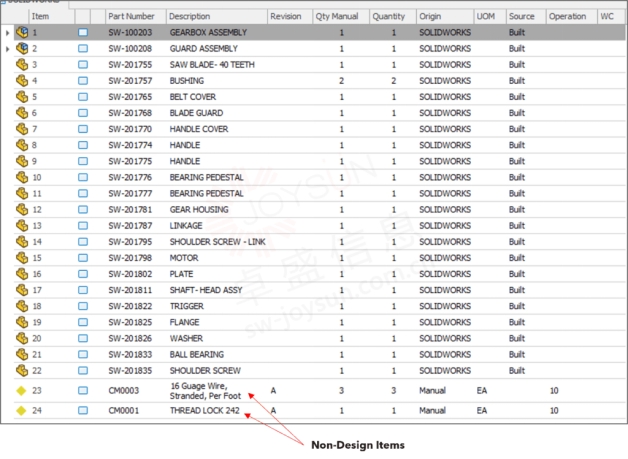Click the part icon for FLANGE row
The image size is (628, 459).
coord(22,322)
